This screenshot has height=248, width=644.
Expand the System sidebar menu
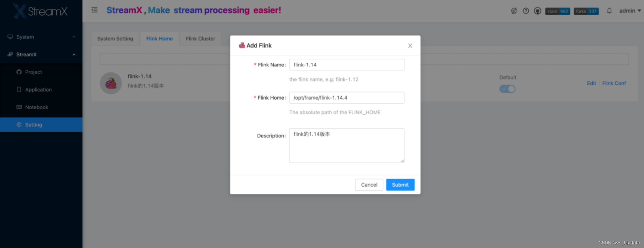41,37
